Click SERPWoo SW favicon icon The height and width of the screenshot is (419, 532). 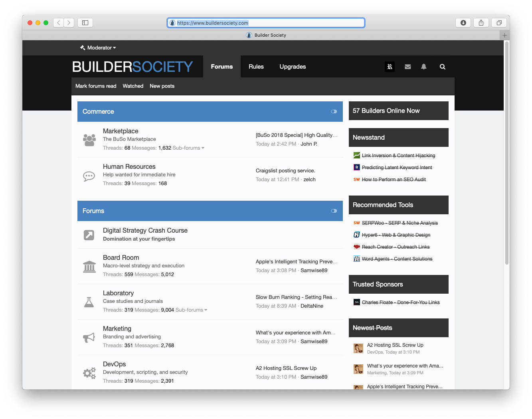click(357, 223)
